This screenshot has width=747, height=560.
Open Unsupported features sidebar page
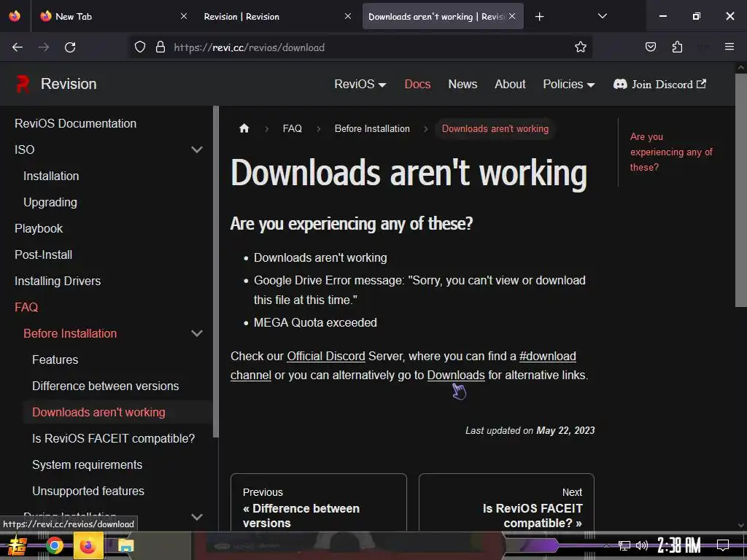pyautogui.click(x=88, y=491)
